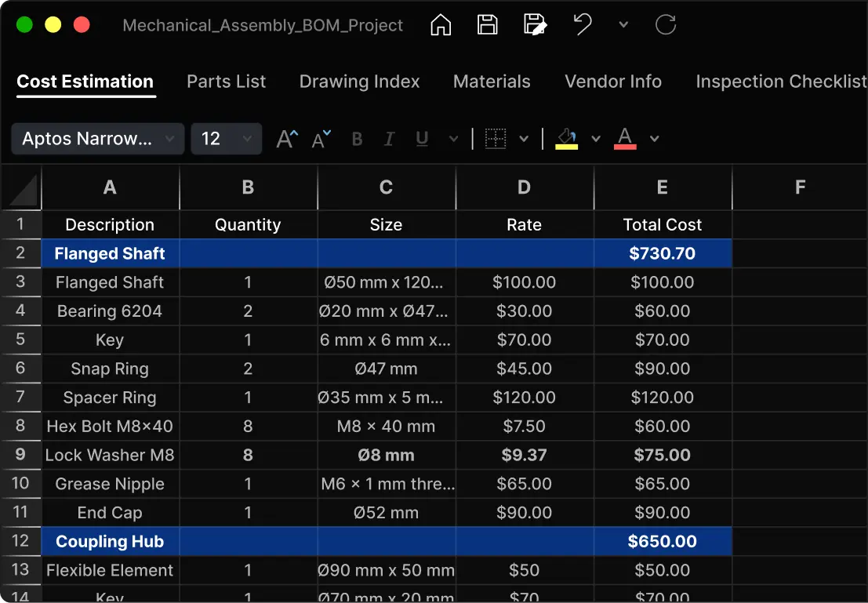Decrease font size with smaller A icon
The image size is (868, 603).
click(x=321, y=139)
